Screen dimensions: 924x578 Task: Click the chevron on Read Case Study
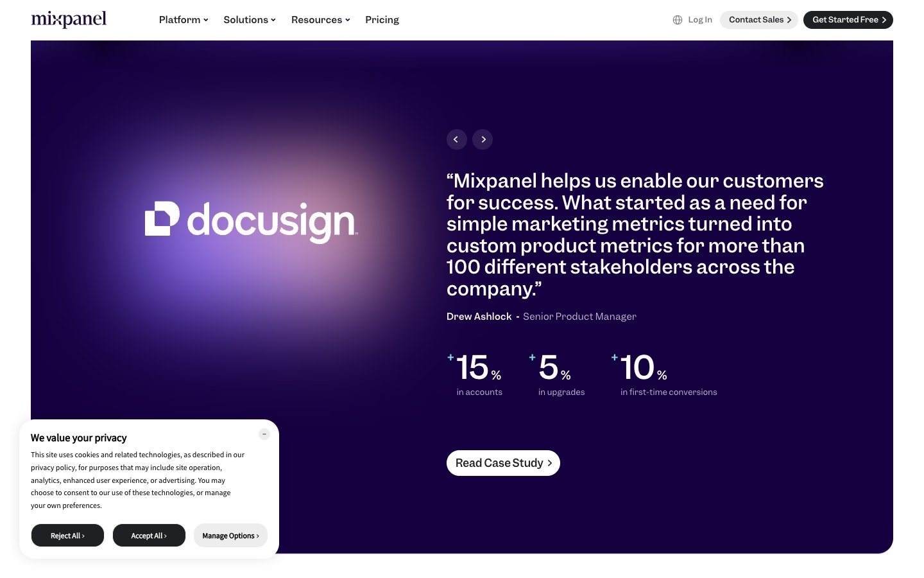click(550, 463)
